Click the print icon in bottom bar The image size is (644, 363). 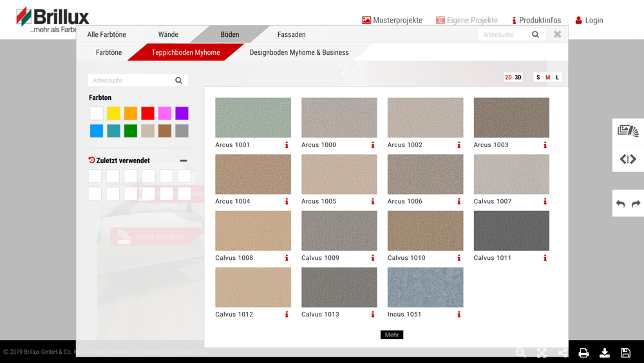pos(583,353)
